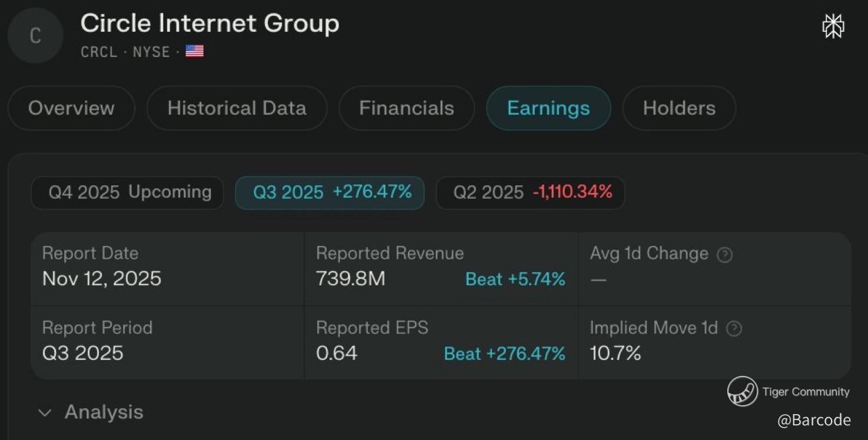Go to the Holders tab
Viewport: 868px width, 440px height.
pyautogui.click(x=679, y=108)
